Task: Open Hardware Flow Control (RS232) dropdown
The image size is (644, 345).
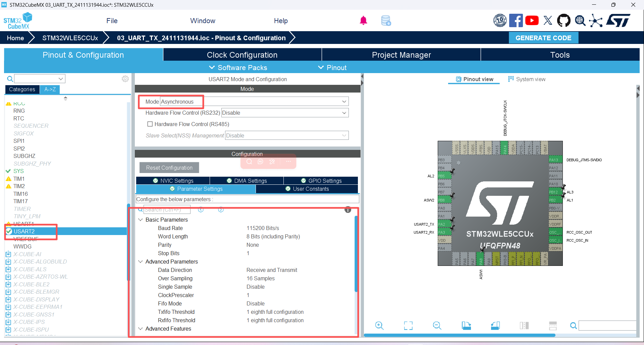Action: 285,113
